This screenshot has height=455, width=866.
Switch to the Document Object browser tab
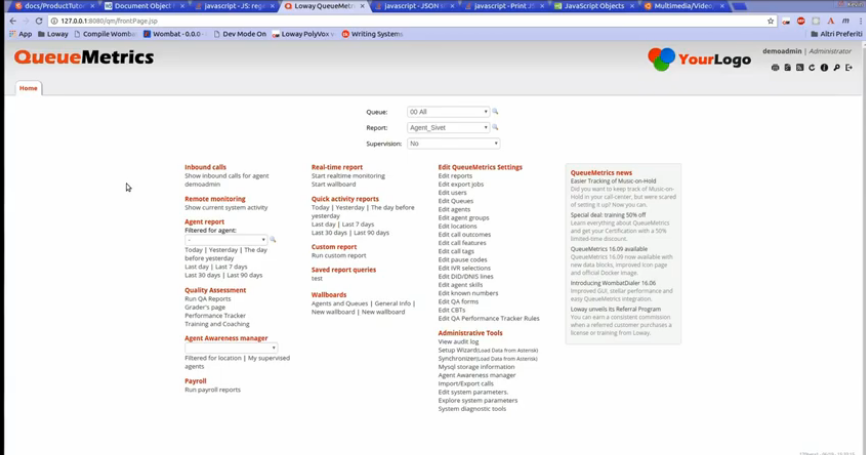point(144,6)
